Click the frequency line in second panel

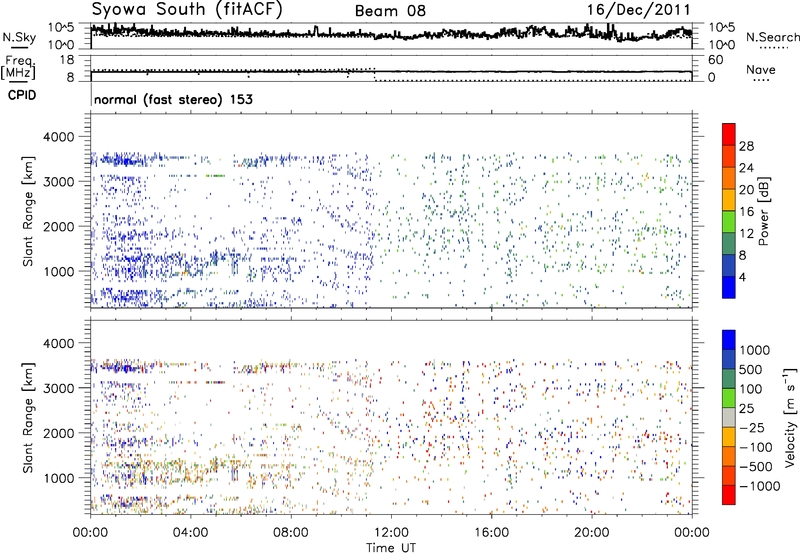click(x=391, y=72)
